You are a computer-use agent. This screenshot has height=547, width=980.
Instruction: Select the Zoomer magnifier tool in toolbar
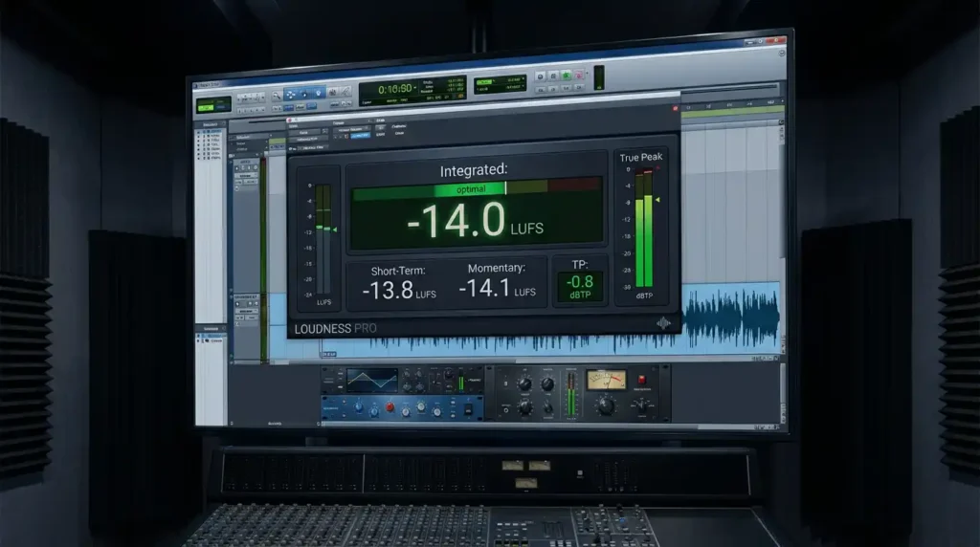[x=277, y=96]
